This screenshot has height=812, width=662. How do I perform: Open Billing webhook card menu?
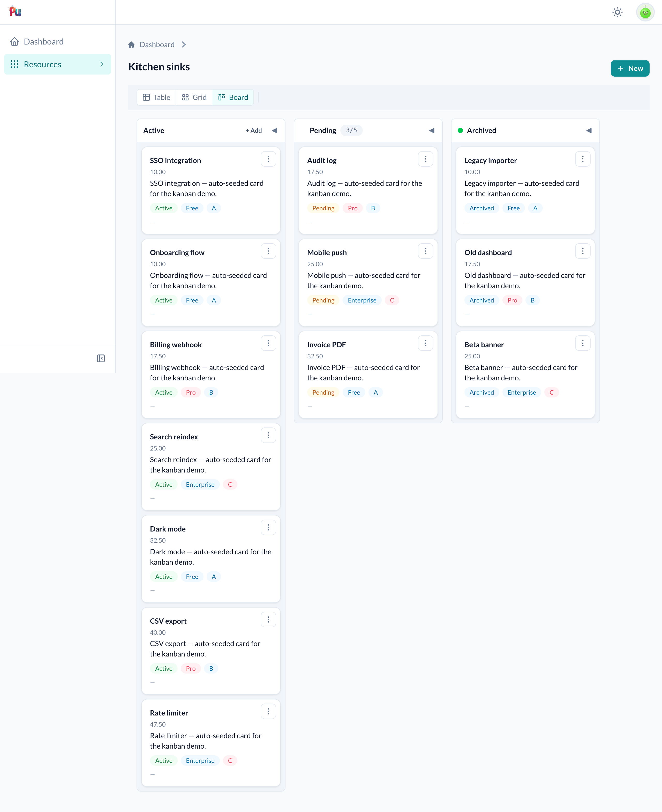pos(268,343)
